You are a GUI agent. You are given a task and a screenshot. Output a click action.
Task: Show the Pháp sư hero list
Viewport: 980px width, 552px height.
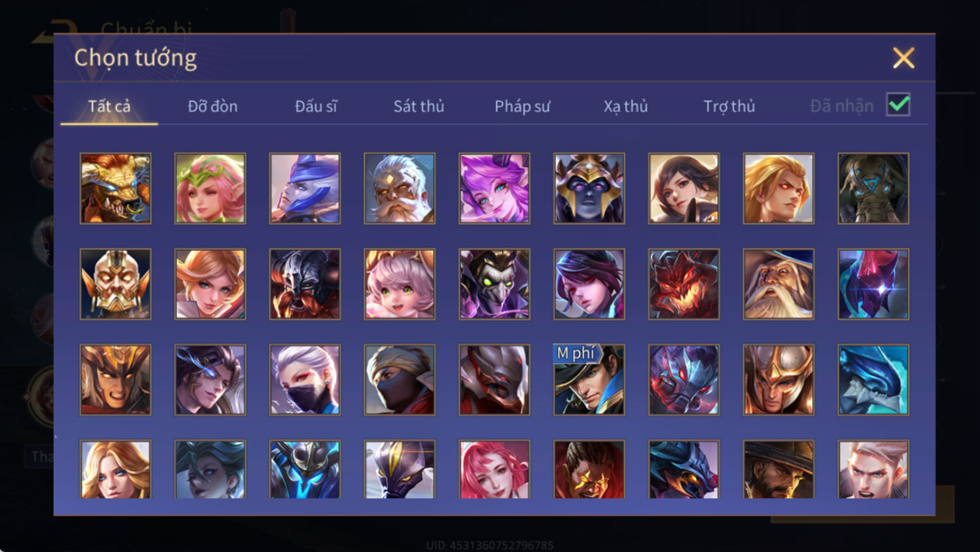522,106
